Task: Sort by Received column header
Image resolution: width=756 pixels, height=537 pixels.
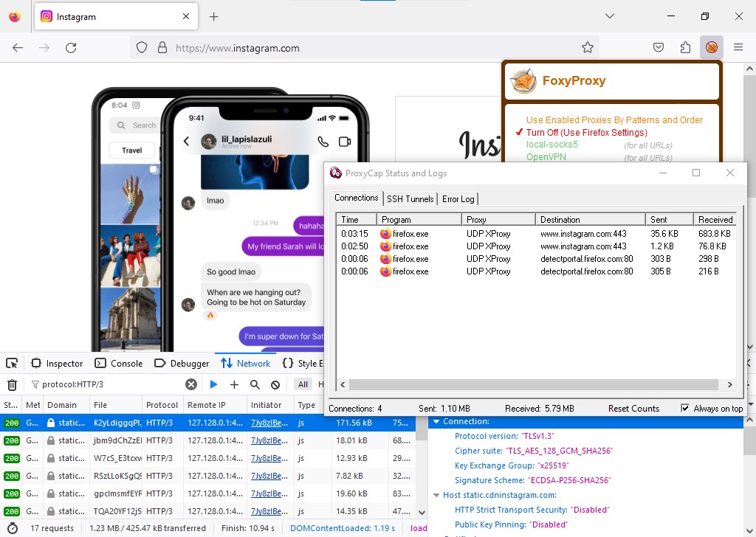Action: (715, 220)
